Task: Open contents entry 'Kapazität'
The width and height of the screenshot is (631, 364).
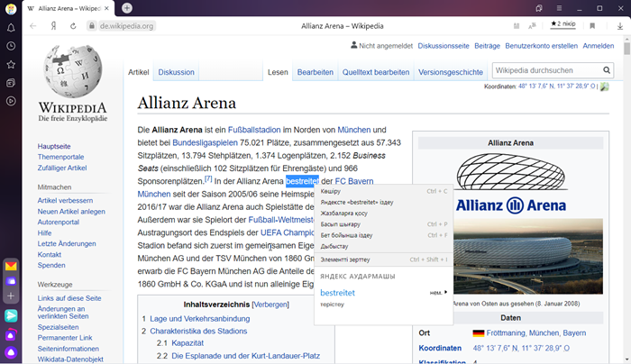Action: pyautogui.click(x=187, y=343)
